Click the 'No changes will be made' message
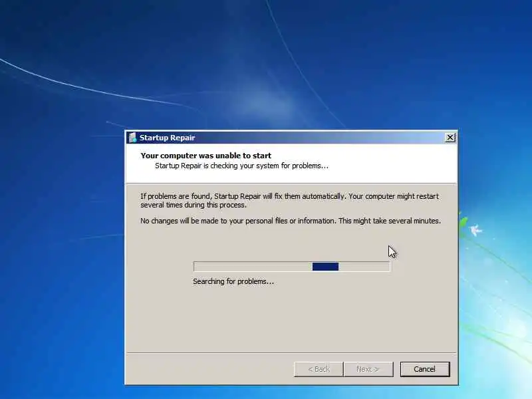The image size is (532, 399). point(291,221)
